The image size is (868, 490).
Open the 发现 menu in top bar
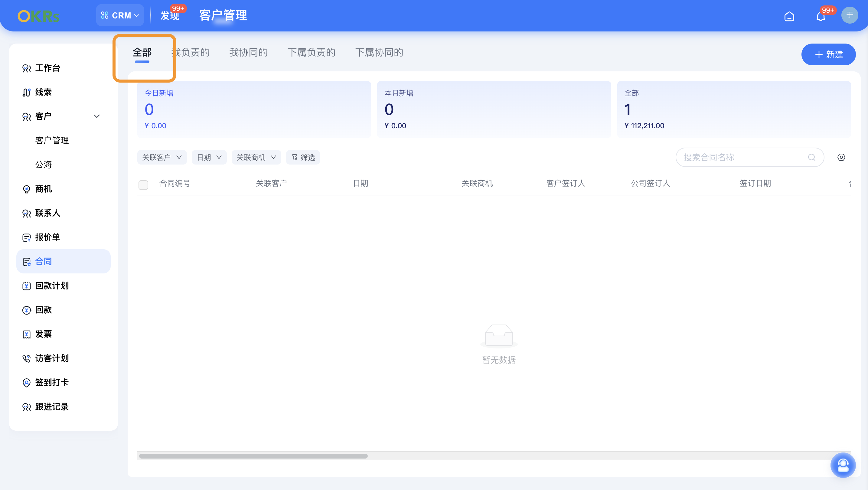click(x=170, y=16)
